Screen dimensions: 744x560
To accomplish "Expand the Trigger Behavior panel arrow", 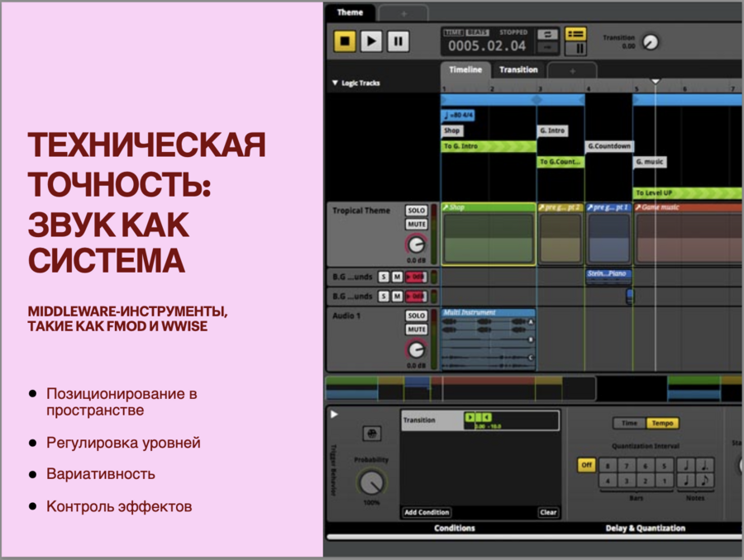I will coord(334,415).
